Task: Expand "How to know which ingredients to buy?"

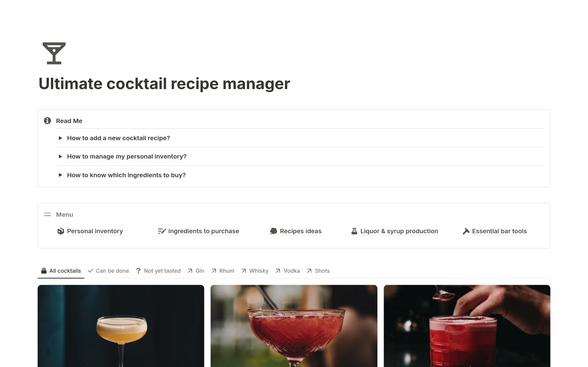Action: [60, 175]
